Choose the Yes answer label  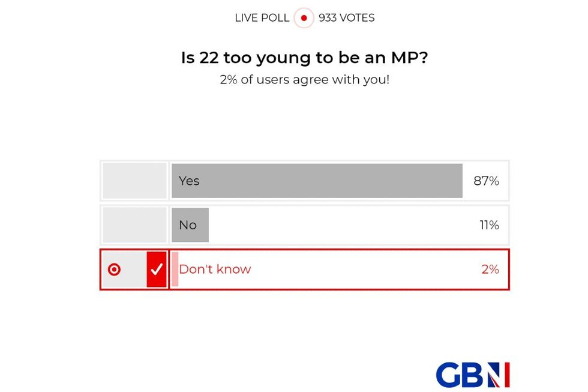coord(189,181)
